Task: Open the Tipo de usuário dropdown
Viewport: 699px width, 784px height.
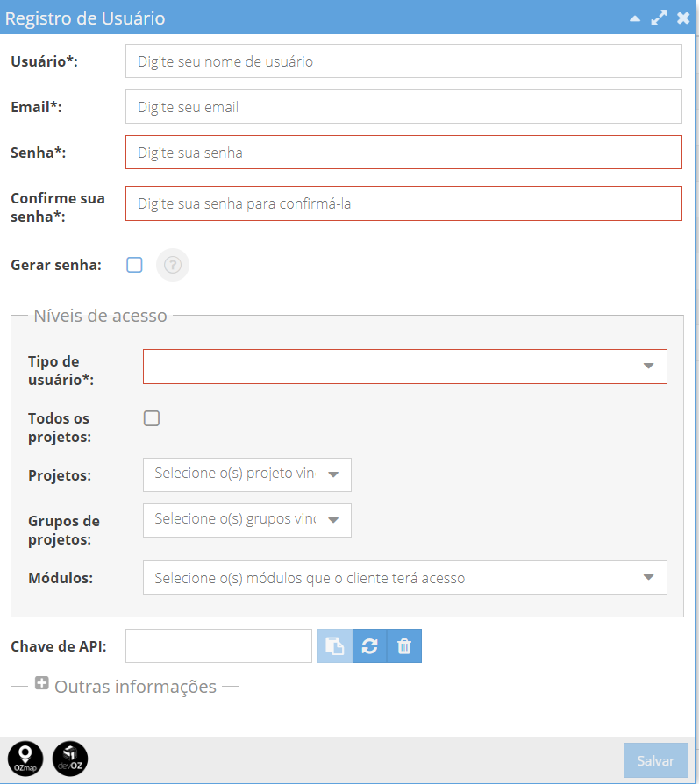Action: click(405, 367)
